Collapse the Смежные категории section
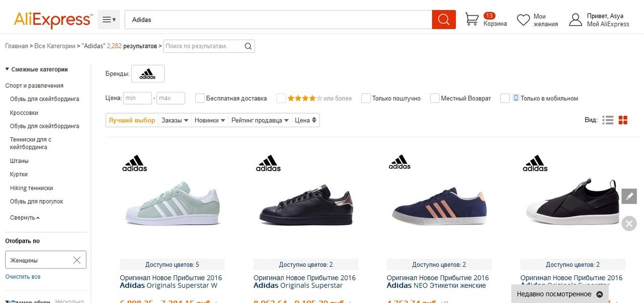Image resolution: width=644 pixels, height=303 pixels. tap(36, 69)
